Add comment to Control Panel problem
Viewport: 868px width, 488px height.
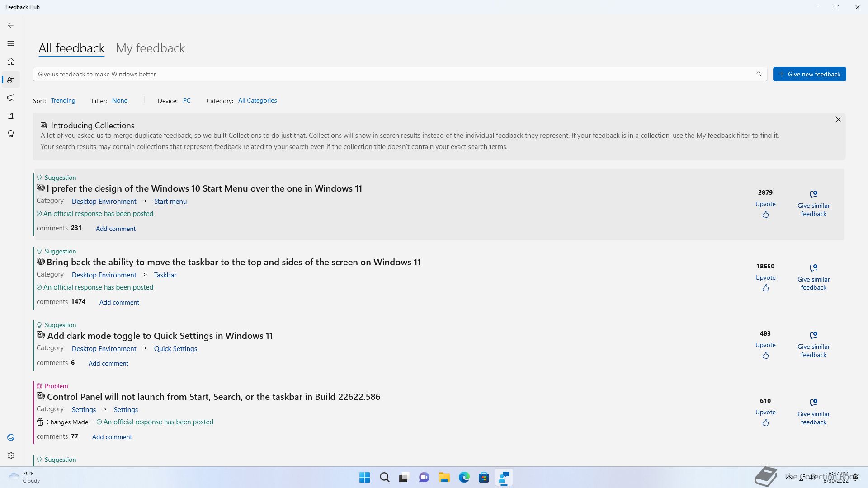(x=112, y=437)
